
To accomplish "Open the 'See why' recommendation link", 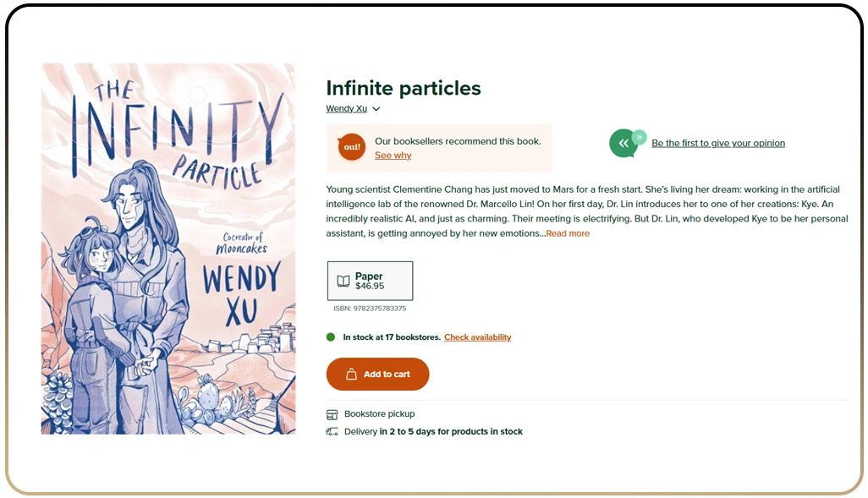I will (393, 156).
